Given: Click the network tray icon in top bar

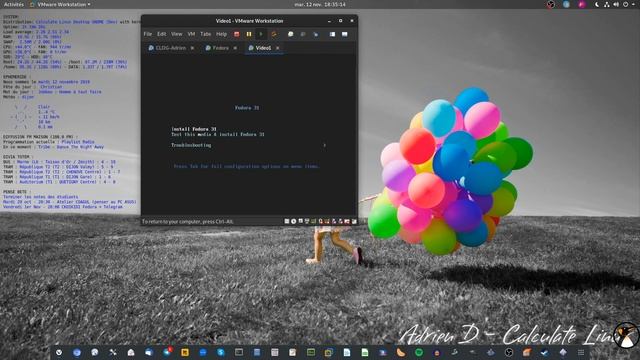Looking at the screenshot, I should [x=607, y=4].
